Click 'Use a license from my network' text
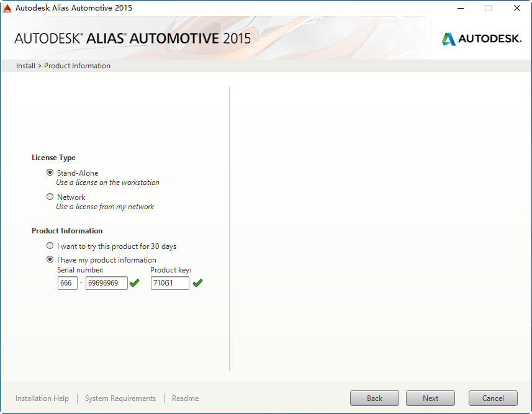 point(105,207)
